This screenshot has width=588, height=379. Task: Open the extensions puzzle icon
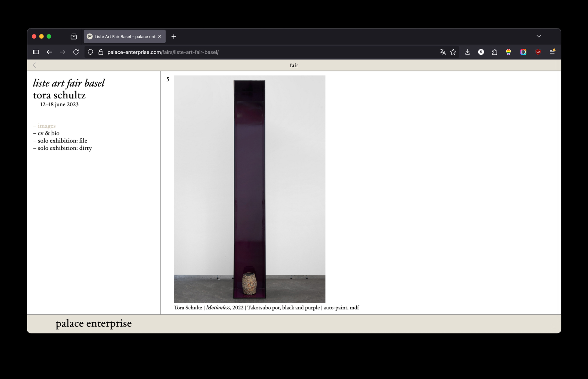pos(495,52)
